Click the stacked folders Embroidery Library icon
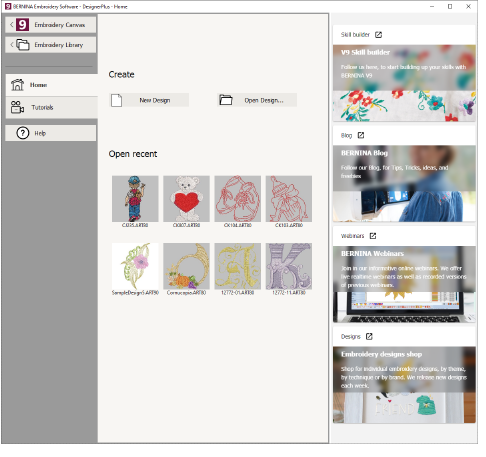486x457 pixels. (x=23, y=45)
